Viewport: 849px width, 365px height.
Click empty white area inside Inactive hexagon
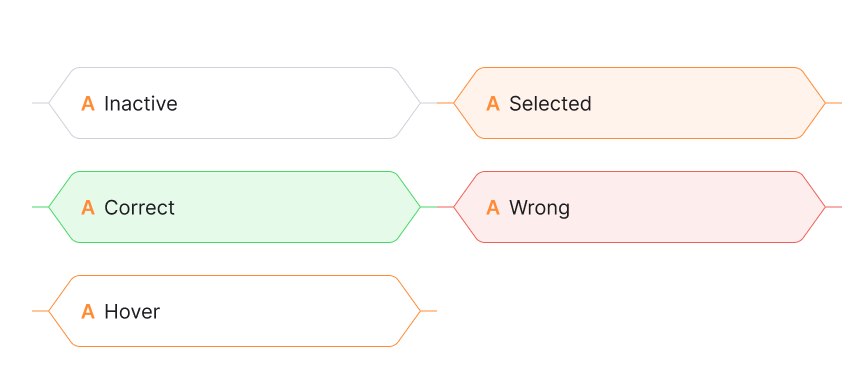click(x=292, y=103)
